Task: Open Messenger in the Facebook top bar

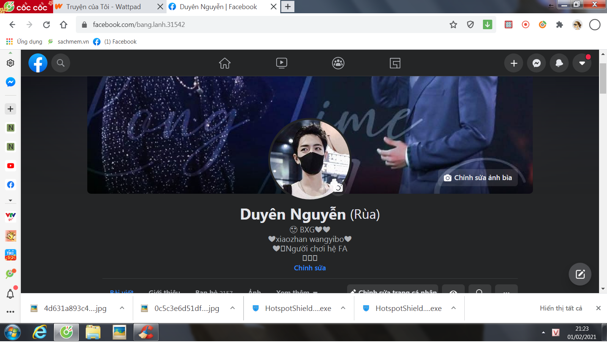Action: click(x=536, y=63)
